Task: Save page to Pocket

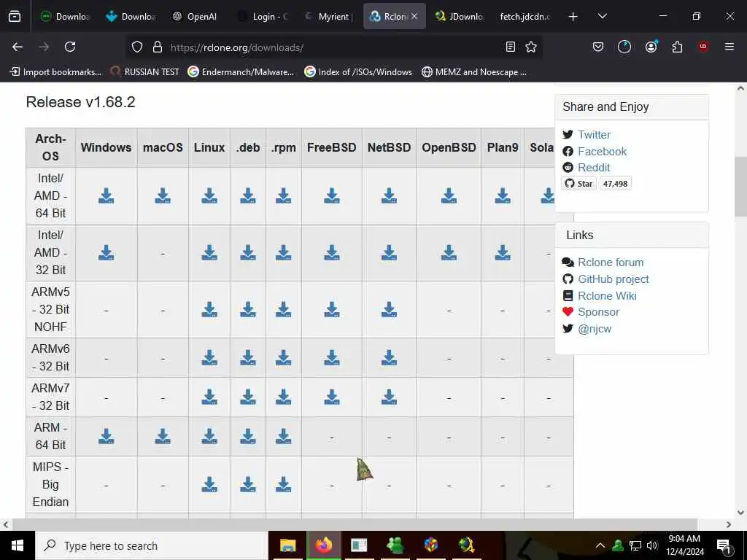Action: (x=598, y=47)
